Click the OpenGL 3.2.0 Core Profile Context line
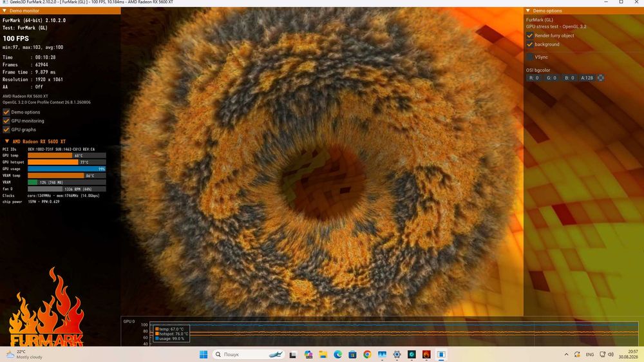The image size is (644, 362). click(47, 102)
